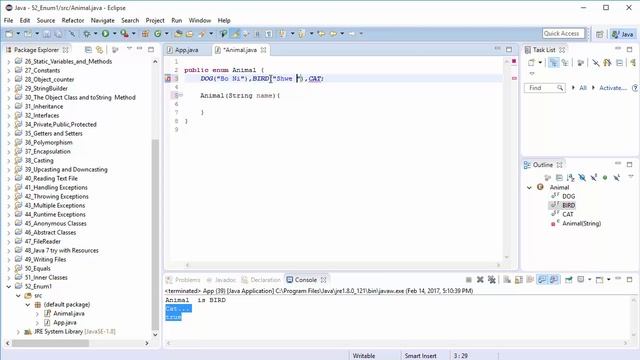
Task: Switch to the Java perspective button
Action: tap(623, 34)
